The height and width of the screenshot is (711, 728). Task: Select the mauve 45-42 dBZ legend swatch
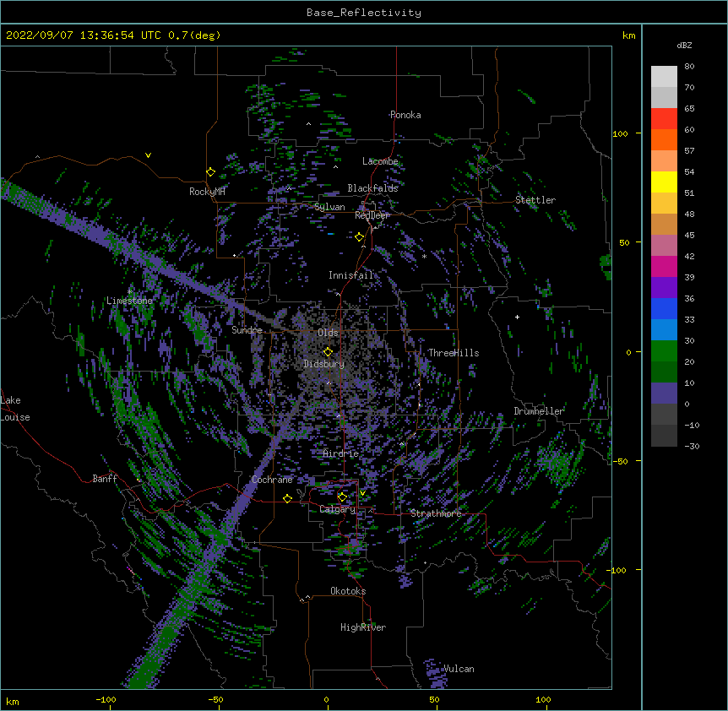click(664, 245)
